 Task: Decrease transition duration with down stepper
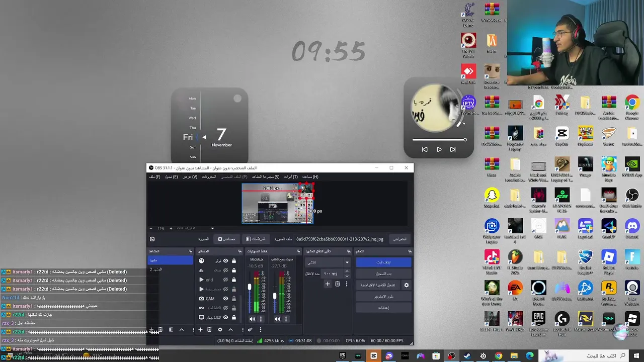[347, 276]
